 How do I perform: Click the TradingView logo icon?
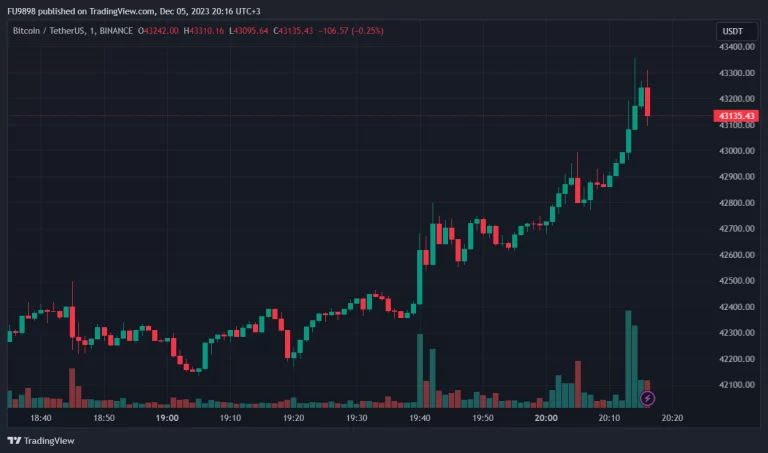(15, 441)
